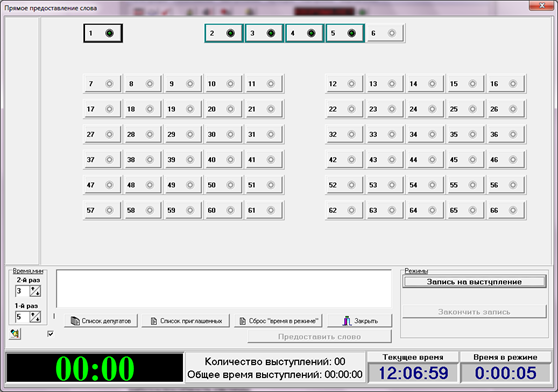Click seat button 59
Image resolution: width=558 pixels, height=392 pixels.
[x=183, y=210]
